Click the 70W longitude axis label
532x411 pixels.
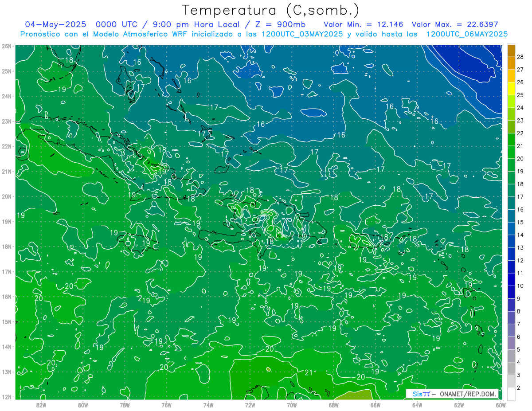(292, 405)
